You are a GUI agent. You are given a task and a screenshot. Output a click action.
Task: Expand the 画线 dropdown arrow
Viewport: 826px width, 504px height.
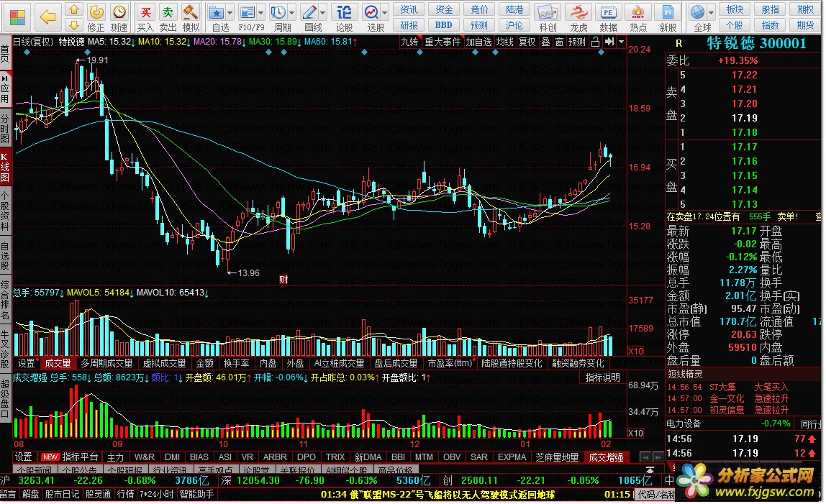(x=322, y=12)
